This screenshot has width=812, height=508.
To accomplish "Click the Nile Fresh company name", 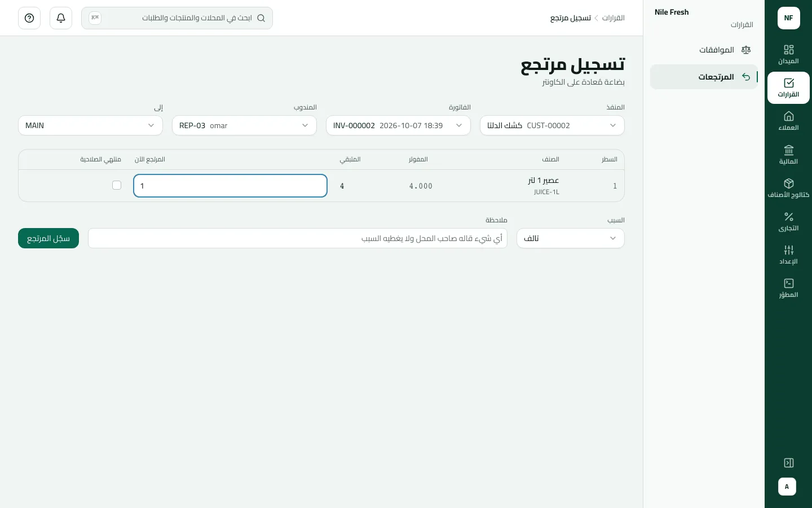I will [x=672, y=12].
